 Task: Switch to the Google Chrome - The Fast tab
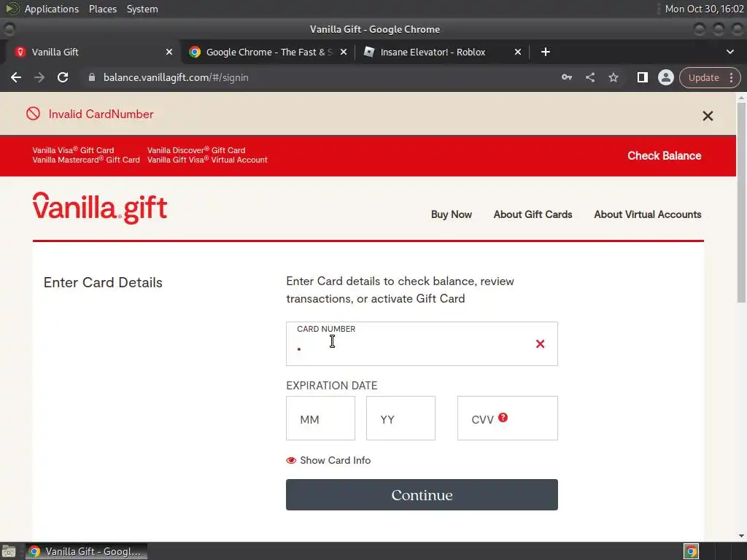[x=268, y=52]
